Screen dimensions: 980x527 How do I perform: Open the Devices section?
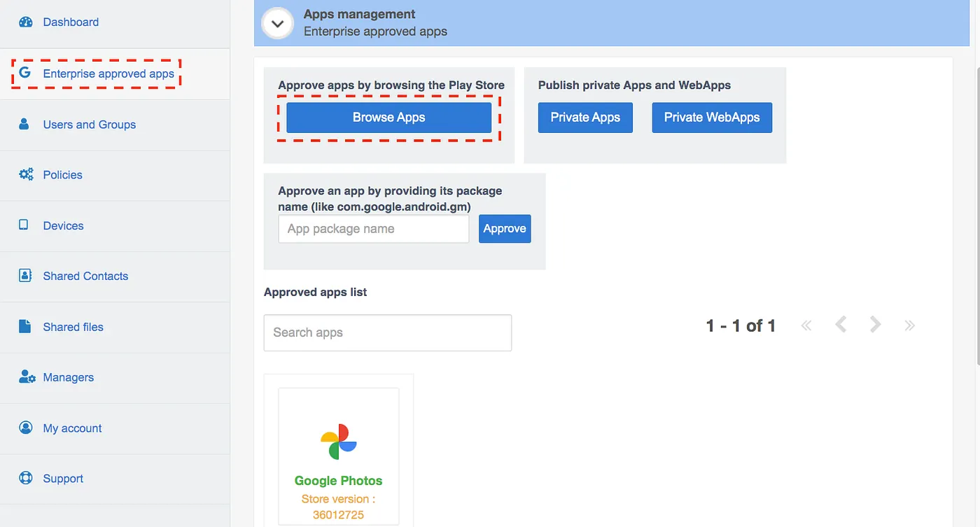[63, 225]
